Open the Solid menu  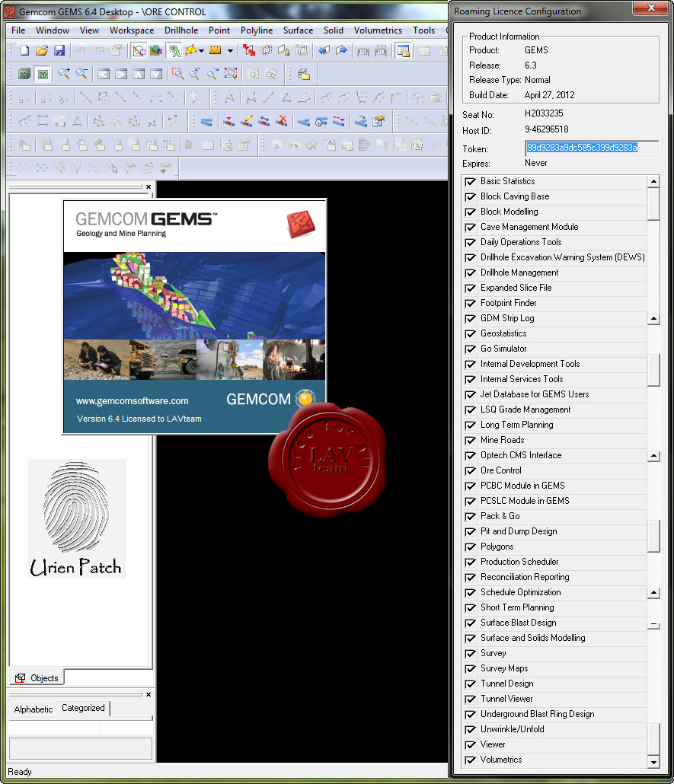click(x=334, y=30)
